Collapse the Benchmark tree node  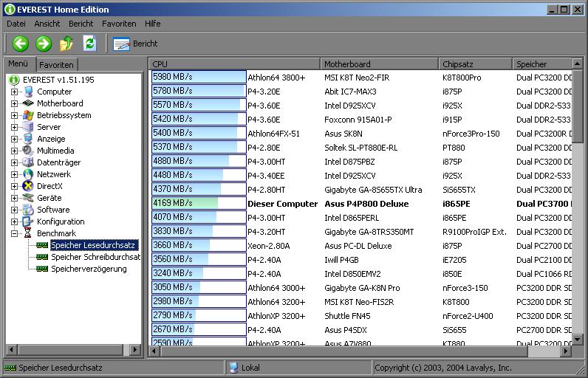point(14,233)
